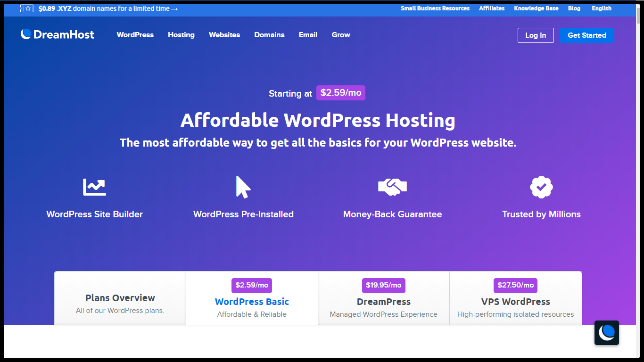Click 'High-performing isolated resources' subtitle
This screenshot has height=362, width=644.
pos(516,314)
